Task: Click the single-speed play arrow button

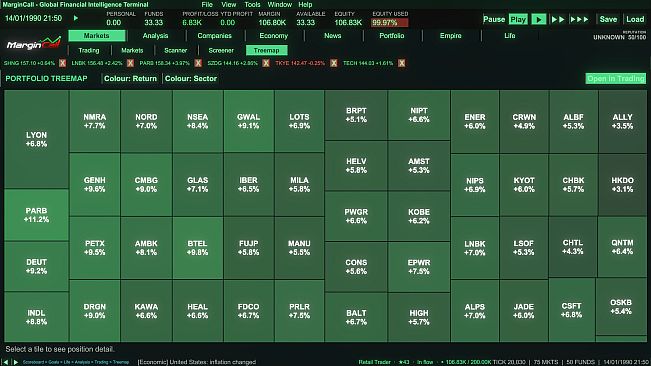Action: (x=538, y=20)
